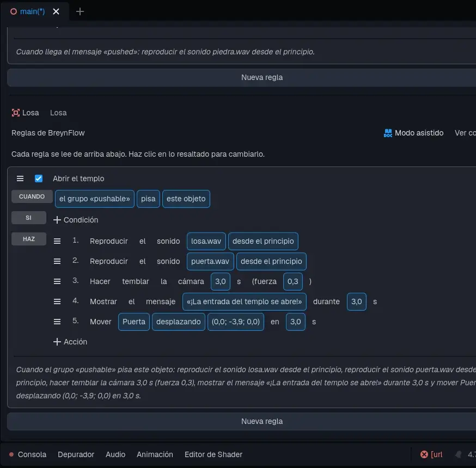Viewport: 476px width, 468px height.
Task: Click the Losa node icon
Action: [15, 113]
